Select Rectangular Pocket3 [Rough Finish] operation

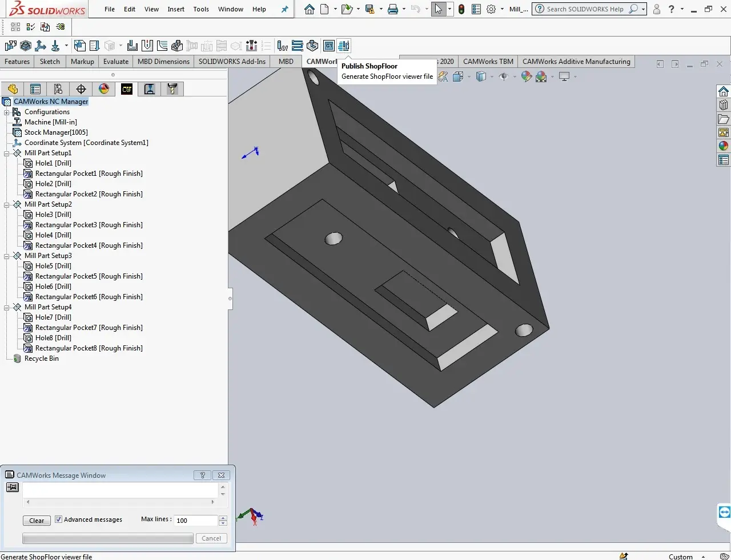[x=89, y=225]
